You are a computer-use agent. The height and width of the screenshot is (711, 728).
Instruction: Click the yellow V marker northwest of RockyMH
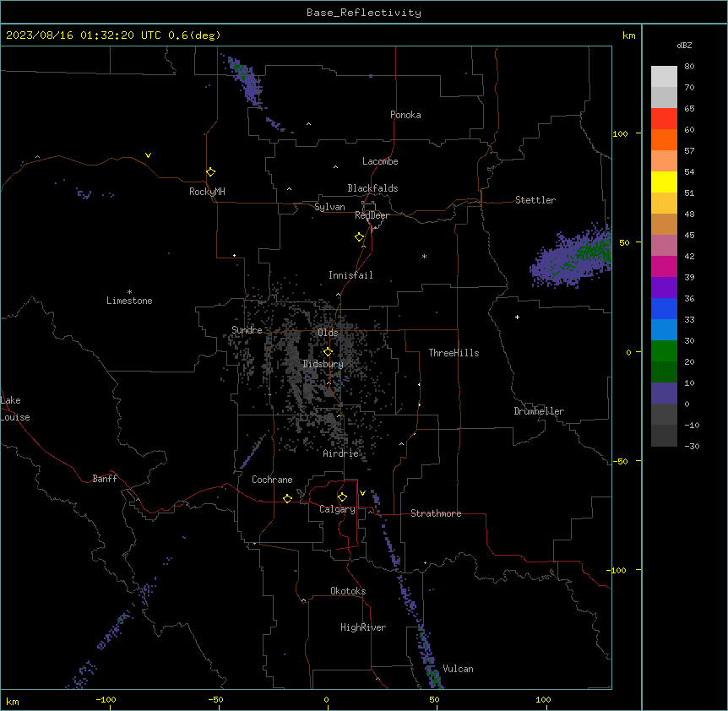pyautogui.click(x=148, y=155)
